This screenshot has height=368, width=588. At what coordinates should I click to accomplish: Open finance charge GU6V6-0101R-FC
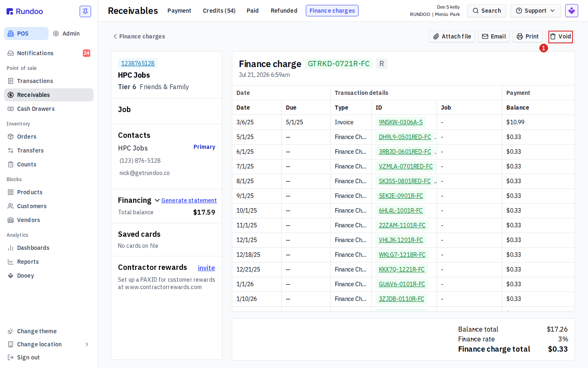pyautogui.click(x=402, y=284)
